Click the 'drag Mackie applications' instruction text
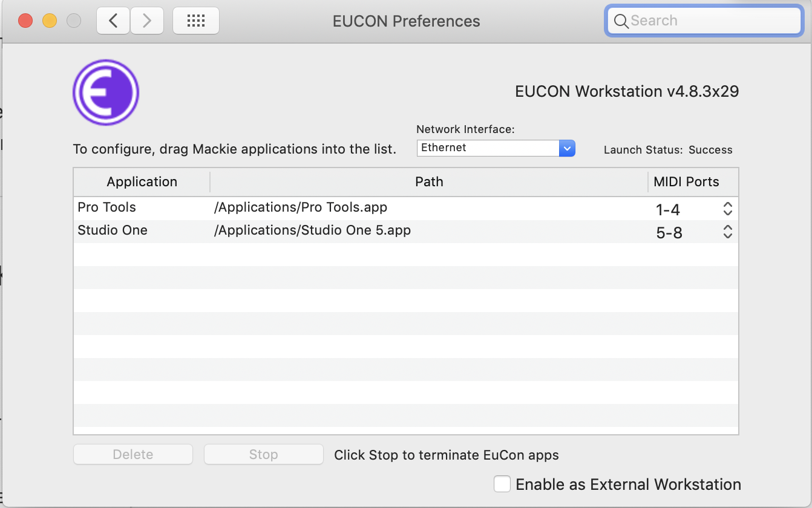812x508 pixels. (234, 149)
